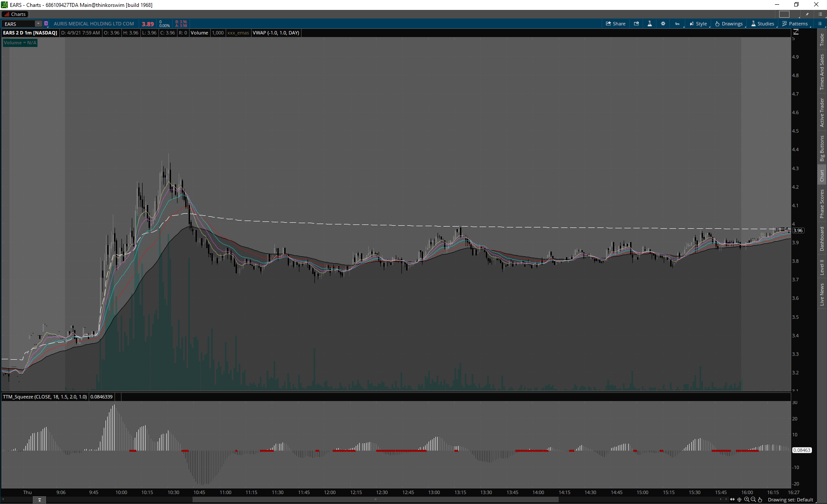
Task: Open chart settings gear icon
Action: (663, 24)
